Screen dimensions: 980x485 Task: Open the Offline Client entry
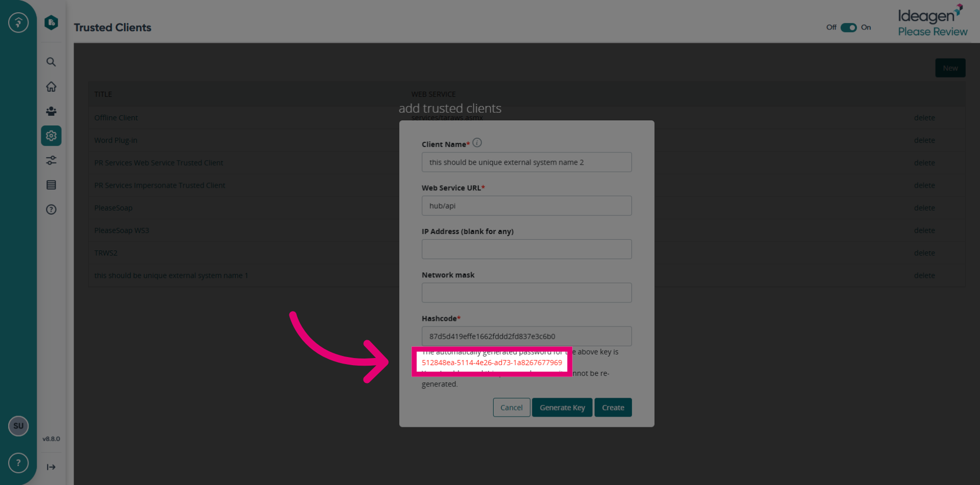point(116,118)
